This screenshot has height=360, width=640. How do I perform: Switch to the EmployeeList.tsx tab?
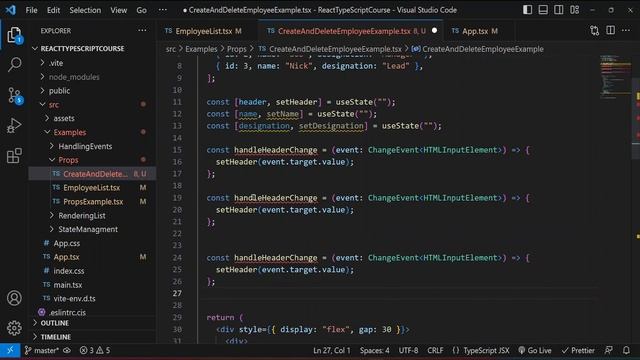pyautogui.click(x=203, y=31)
